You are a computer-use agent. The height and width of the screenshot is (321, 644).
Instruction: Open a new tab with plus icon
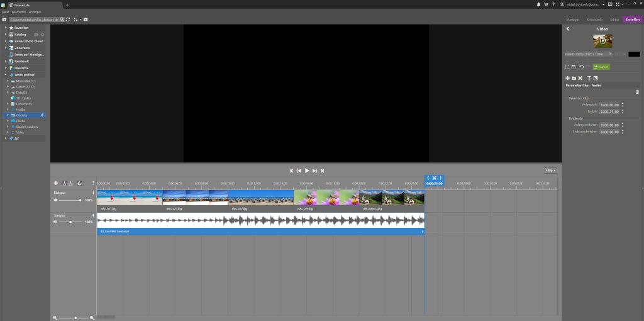point(67,5)
